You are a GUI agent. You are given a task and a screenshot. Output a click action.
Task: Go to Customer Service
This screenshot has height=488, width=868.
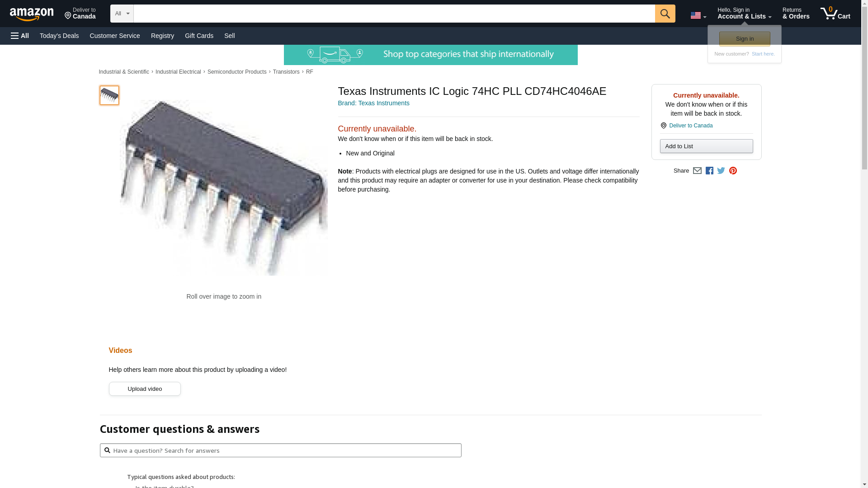[x=115, y=36]
